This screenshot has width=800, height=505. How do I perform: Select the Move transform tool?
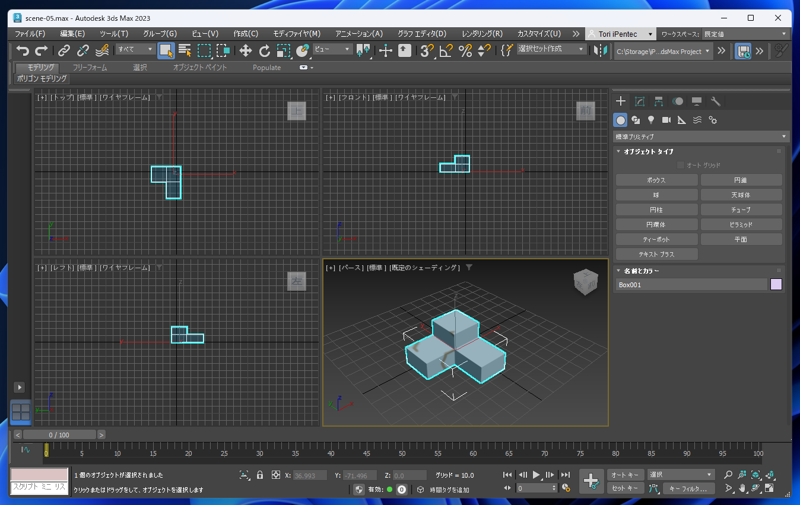click(245, 50)
